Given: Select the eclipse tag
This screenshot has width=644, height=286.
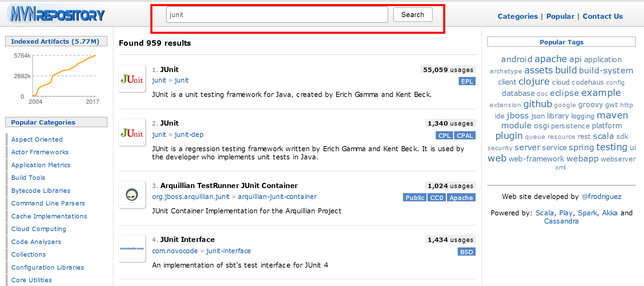Looking at the screenshot, I should [x=564, y=93].
